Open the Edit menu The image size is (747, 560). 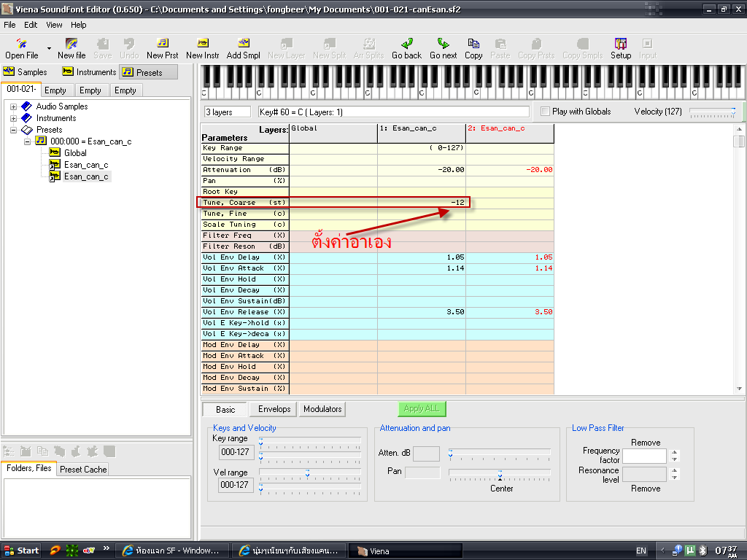point(31,25)
